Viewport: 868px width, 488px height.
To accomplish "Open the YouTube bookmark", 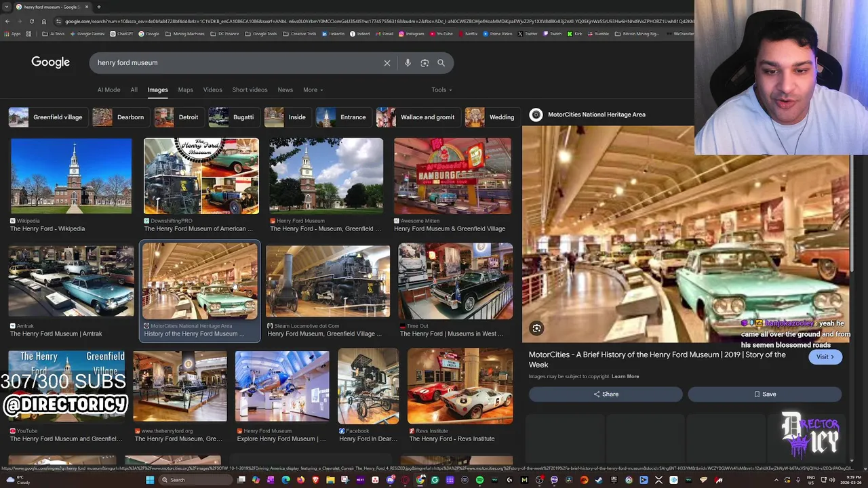I will tap(441, 34).
